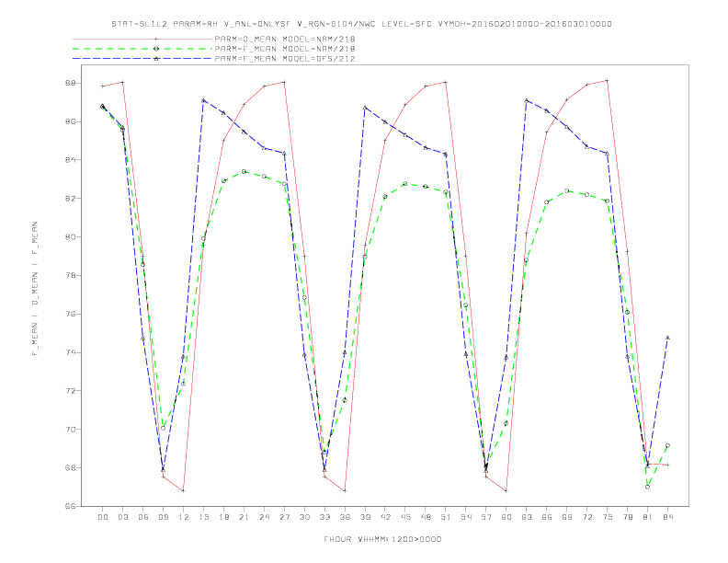Click x-axis forecast hour label 51
This screenshot has height=563, width=728.
coord(446,517)
